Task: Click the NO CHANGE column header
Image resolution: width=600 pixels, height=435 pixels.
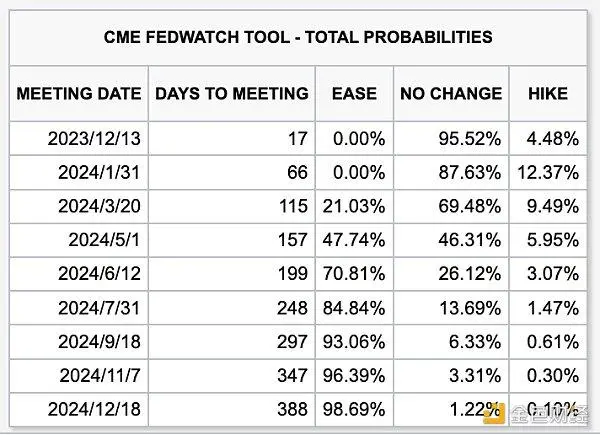Action: [451, 94]
